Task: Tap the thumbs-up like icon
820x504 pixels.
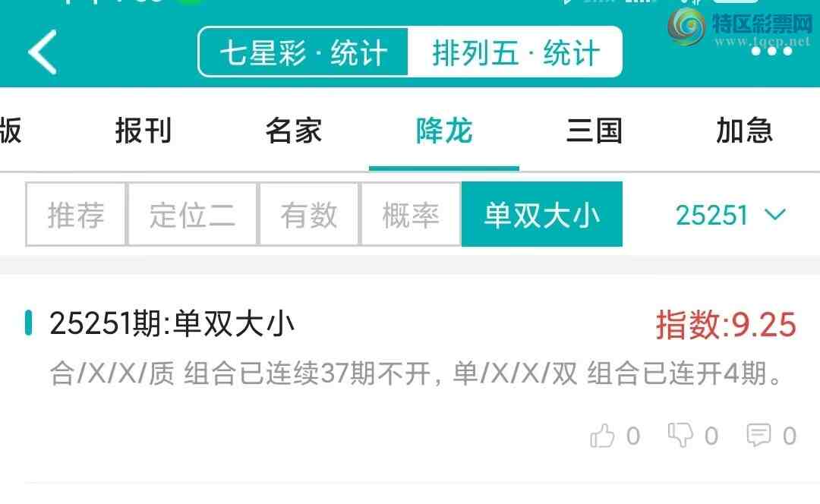Action: tap(602, 436)
